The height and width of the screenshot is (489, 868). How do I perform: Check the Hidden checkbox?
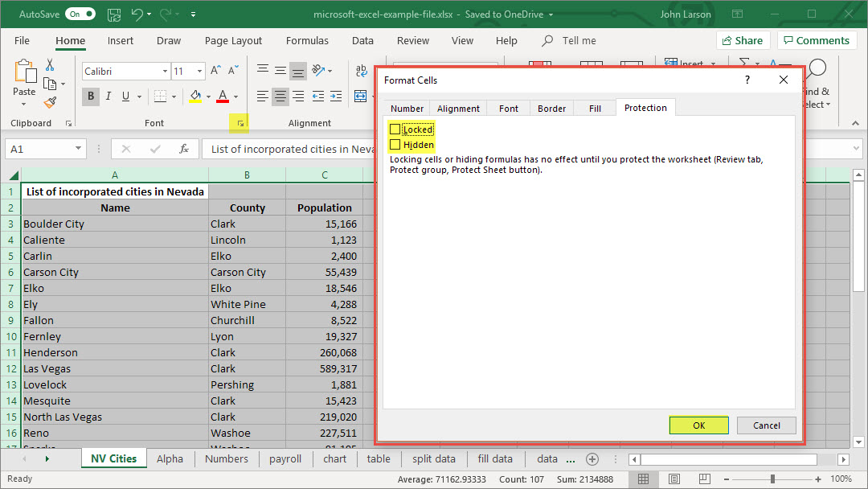tap(395, 145)
